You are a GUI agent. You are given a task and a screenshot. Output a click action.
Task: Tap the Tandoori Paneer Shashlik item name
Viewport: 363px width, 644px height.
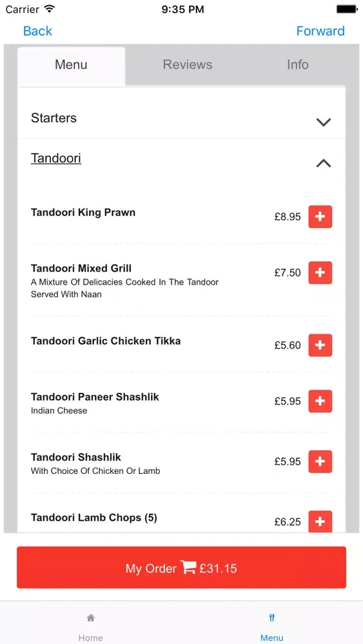pos(95,397)
